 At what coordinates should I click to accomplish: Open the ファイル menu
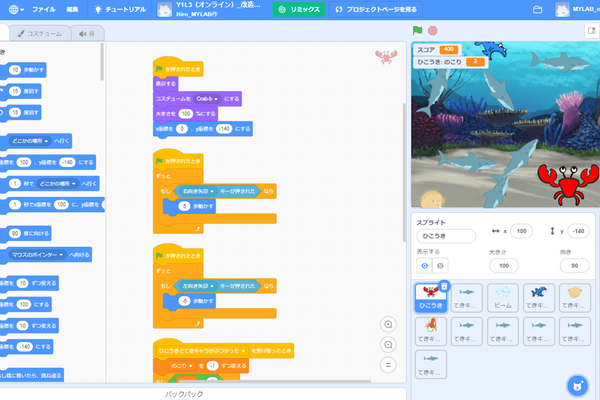(x=44, y=10)
